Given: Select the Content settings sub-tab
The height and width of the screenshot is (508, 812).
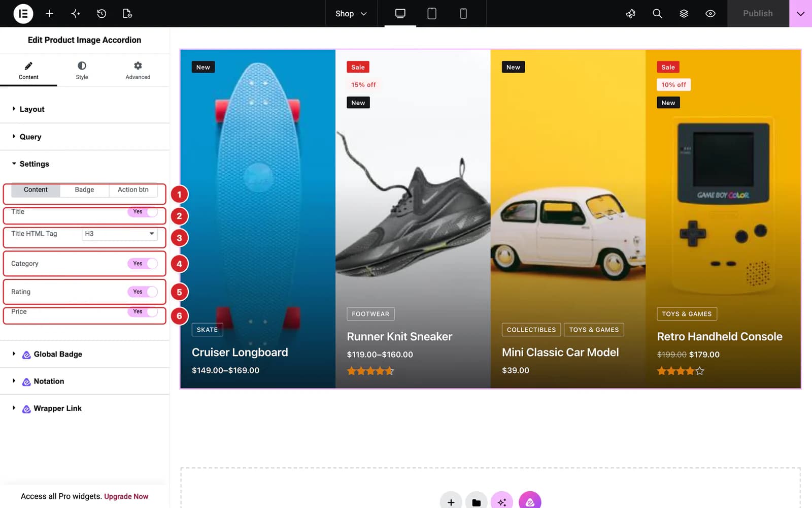Looking at the screenshot, I should click(x=36, y=189).
